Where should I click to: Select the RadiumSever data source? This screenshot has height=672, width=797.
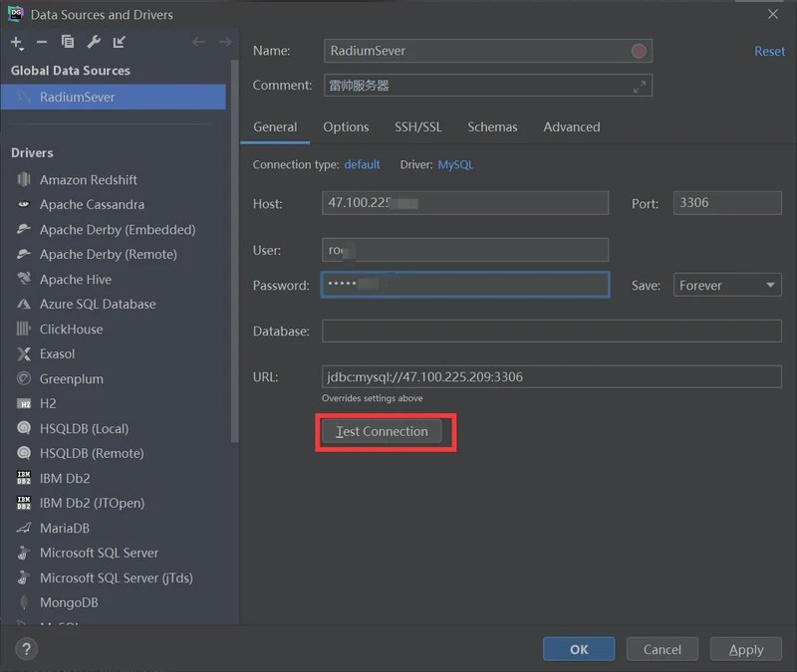113,97
